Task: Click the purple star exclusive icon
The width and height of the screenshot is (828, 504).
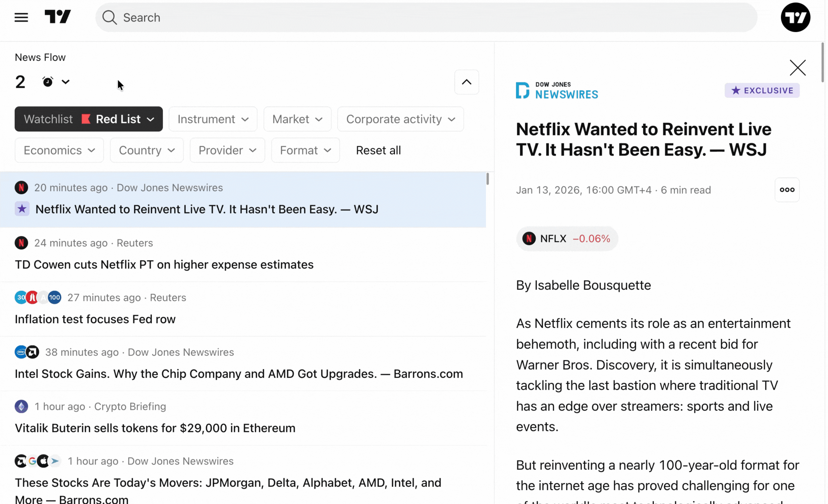Action: [22, 209]
